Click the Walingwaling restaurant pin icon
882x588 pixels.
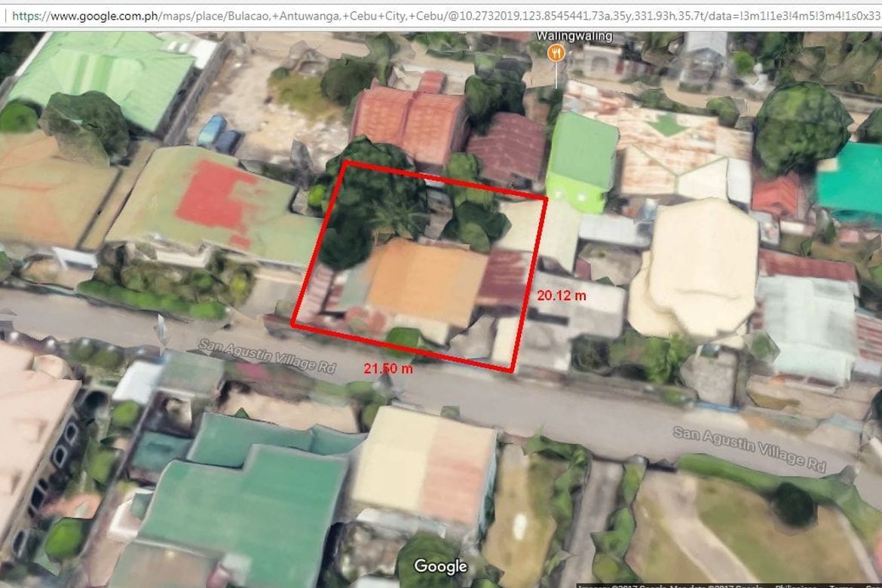tap(556, 54)
